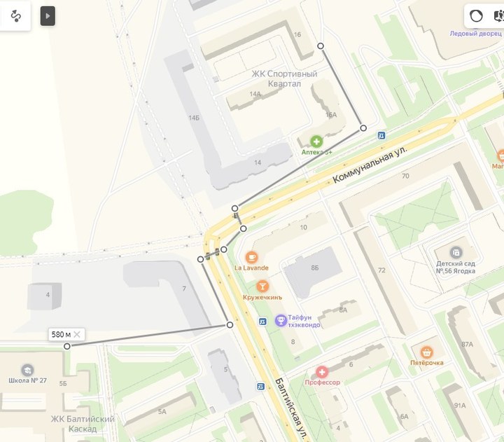The height and width of the screenshot is (442, 504).
Task: Click the dark play arrow button
Action: pos(48,16)
